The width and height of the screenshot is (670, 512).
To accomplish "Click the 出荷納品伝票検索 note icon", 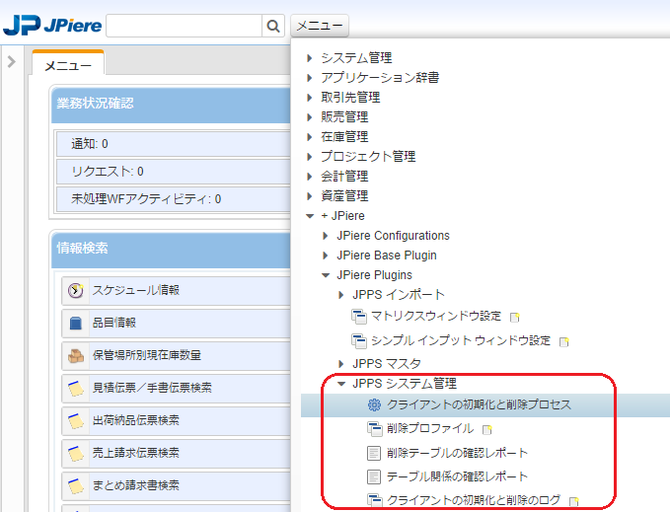I will click(76, 421).
